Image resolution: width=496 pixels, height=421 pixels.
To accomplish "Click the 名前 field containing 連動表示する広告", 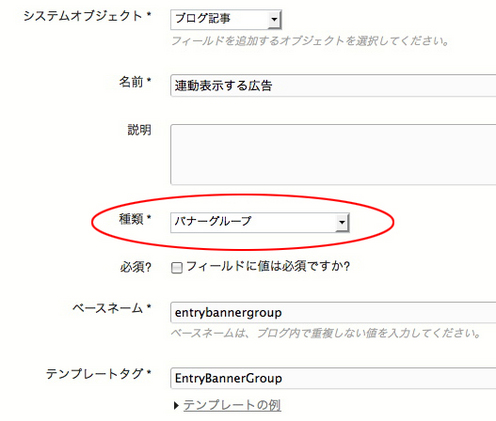I will 333,86.
